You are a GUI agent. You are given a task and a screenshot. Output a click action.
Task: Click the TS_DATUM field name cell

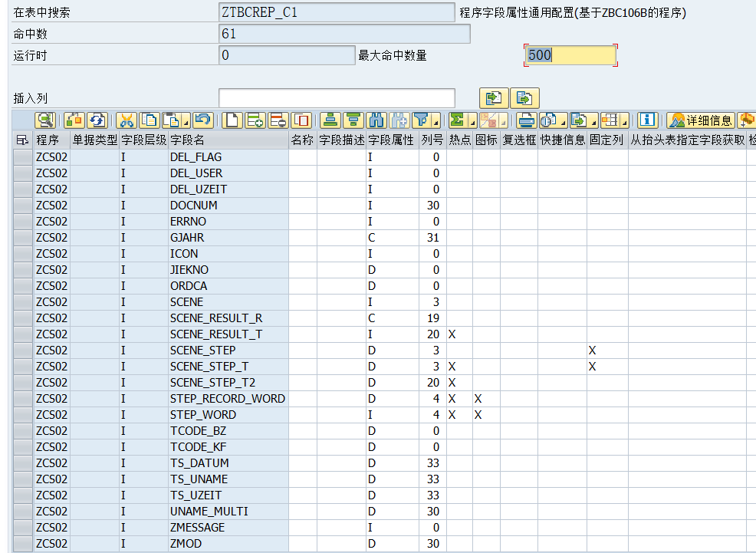[228, 463]
